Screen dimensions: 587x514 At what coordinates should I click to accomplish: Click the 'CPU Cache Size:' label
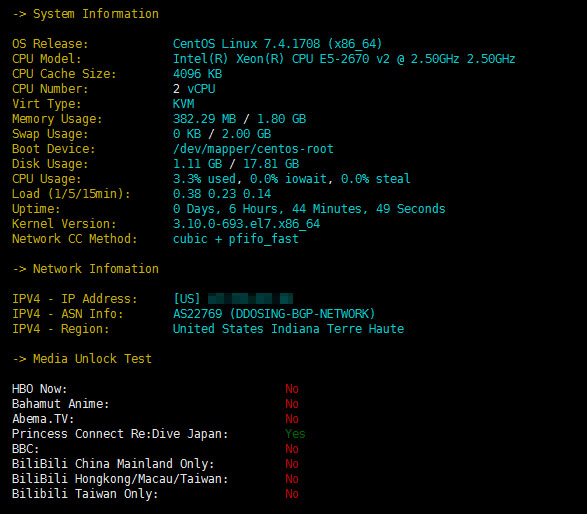click(x=64, y=74)
